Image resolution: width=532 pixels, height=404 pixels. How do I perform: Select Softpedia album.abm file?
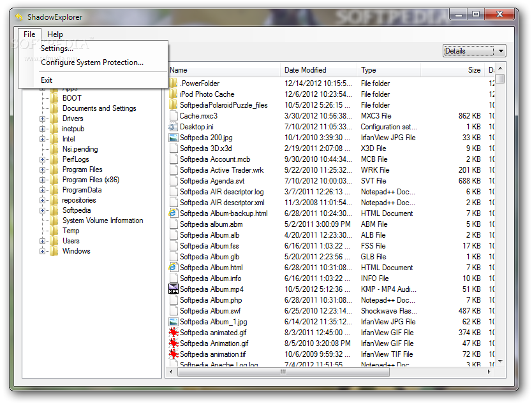[211, 224]
